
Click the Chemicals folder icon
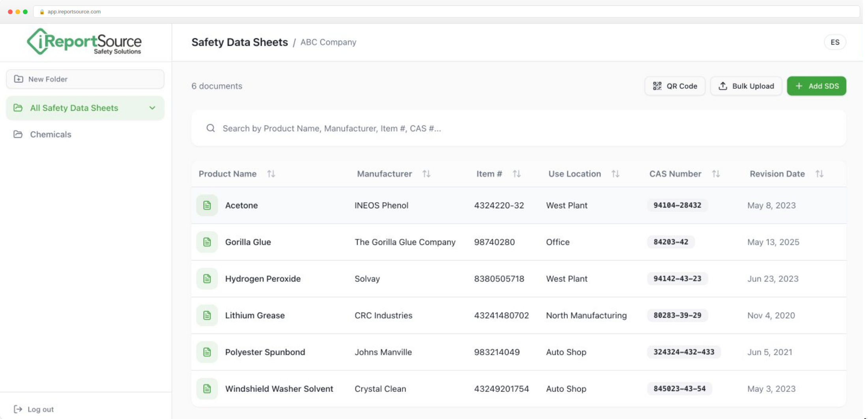tap(18, 134)
